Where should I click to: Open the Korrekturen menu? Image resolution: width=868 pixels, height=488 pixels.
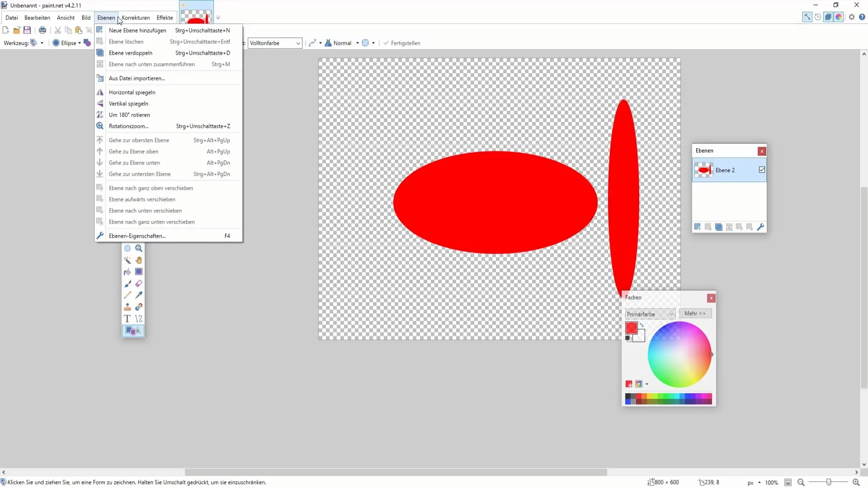tap(136, 18)
